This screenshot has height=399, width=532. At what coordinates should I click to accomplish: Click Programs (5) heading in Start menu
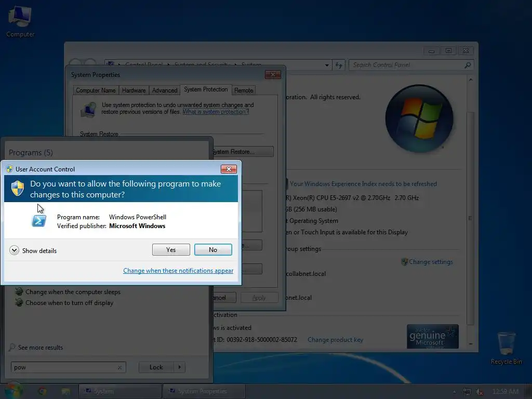31,153
